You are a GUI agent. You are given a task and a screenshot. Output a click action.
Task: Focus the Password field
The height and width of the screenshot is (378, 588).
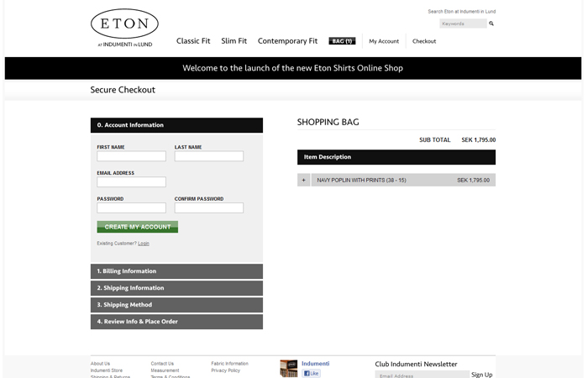point(131,207)
